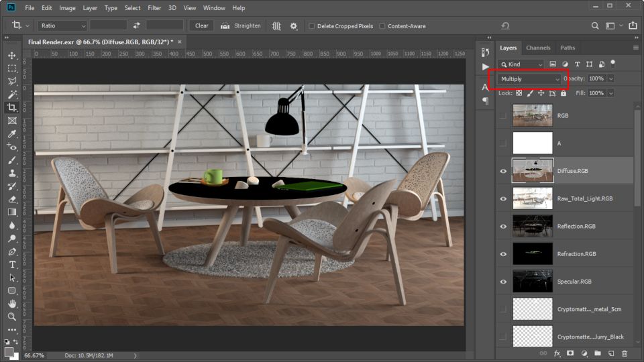This screenshot has height=362, width=644.
Task: Select the Raw_Total_Light.RGB layer thumbnail
Action: (533, 198)
